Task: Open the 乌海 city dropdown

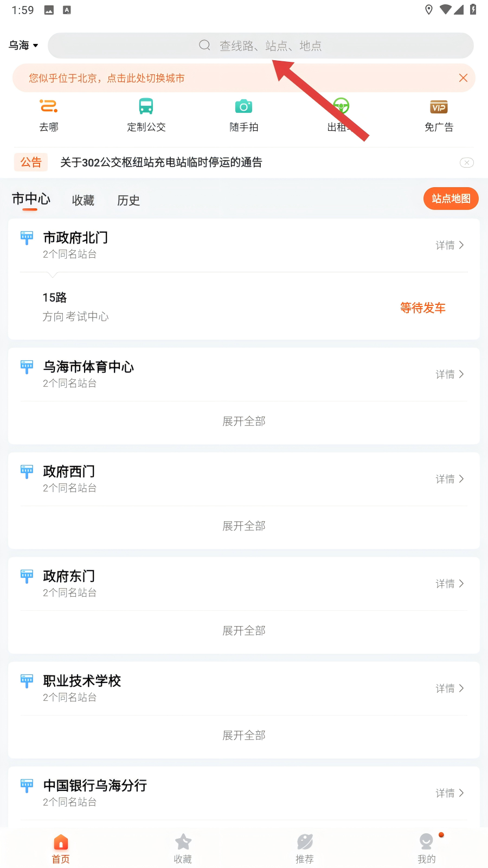Action: tap(23, 46)
